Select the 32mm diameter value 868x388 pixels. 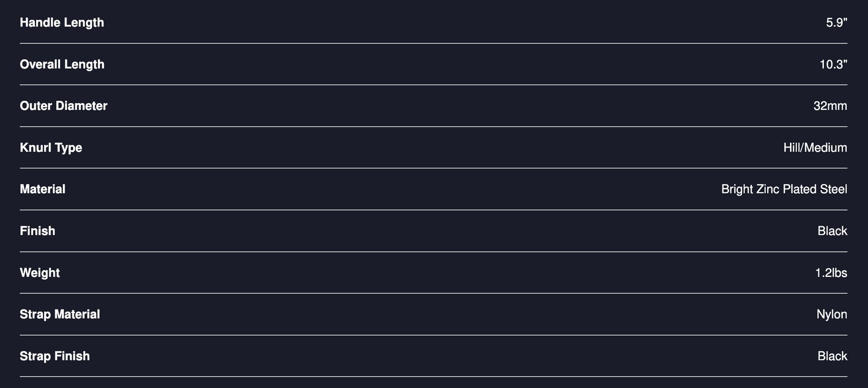point(830,106)
